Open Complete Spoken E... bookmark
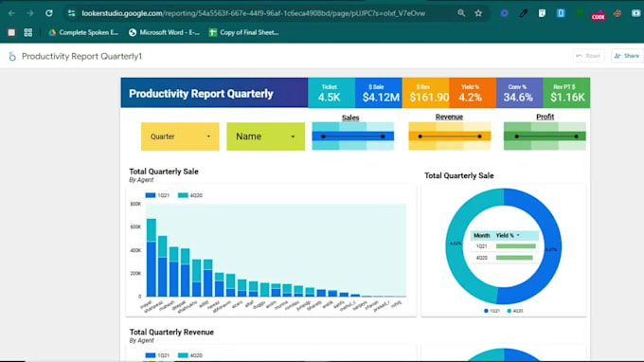The height and width of the screenshot is (362, 644). point(83,32)
